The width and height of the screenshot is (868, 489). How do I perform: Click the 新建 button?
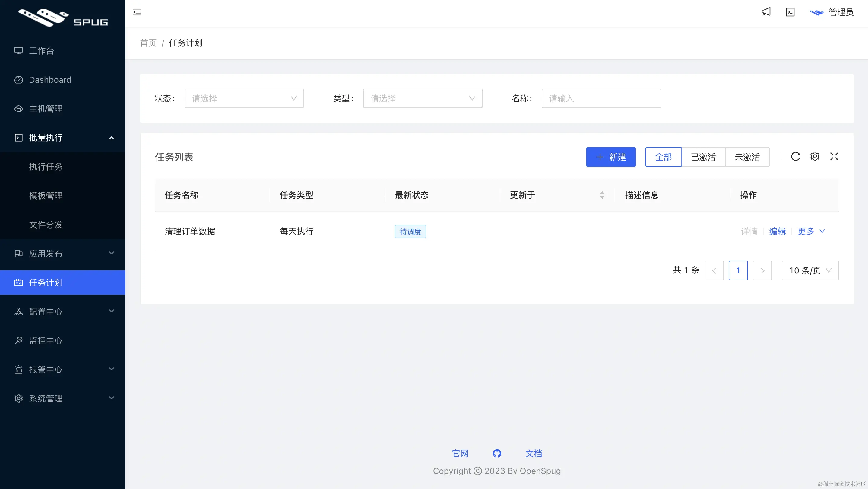tap(610, 157)
